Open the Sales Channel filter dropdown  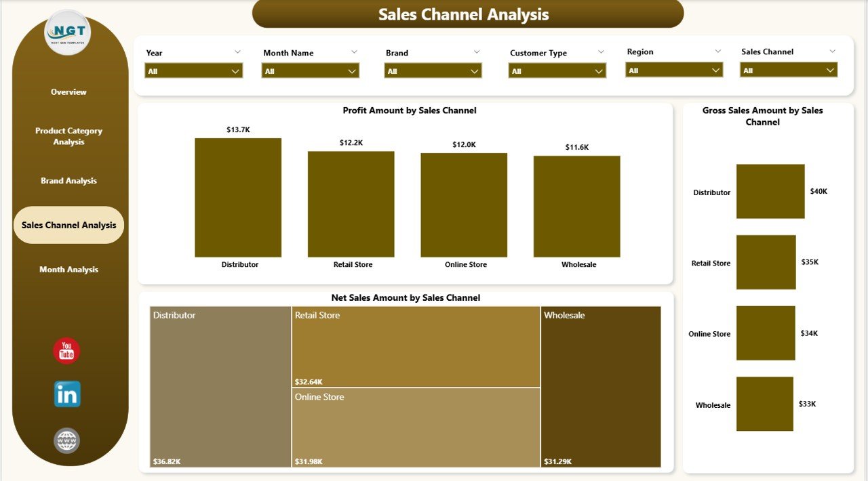[x=788, y=70]
